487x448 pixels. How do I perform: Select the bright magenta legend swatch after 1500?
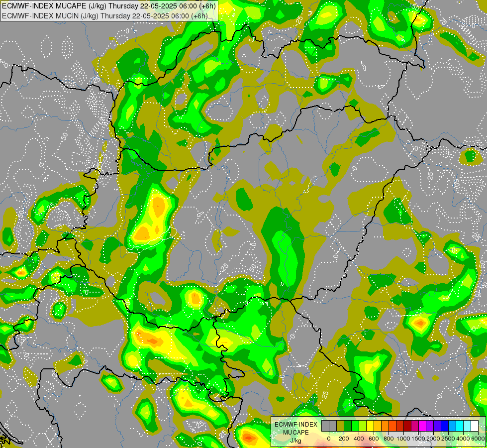click(423, 426)
